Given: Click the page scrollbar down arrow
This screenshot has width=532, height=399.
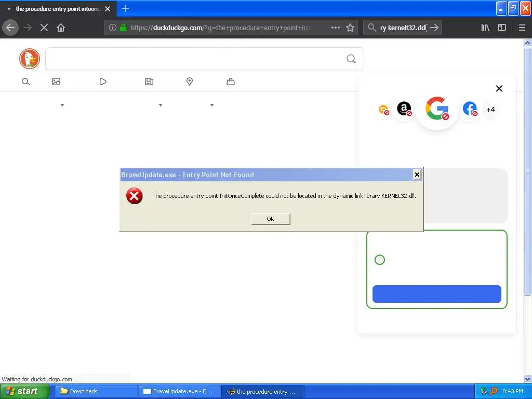Looking at the screenshot, I should point(527,379).
